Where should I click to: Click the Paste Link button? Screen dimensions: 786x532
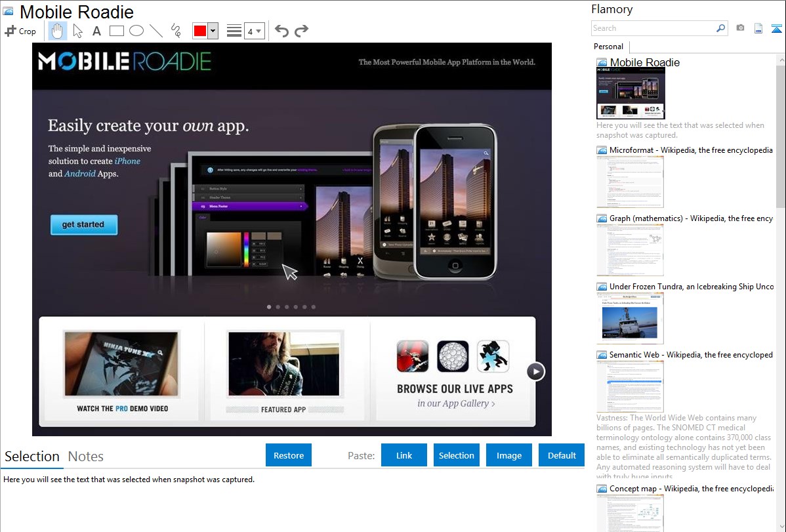[404, 455]
